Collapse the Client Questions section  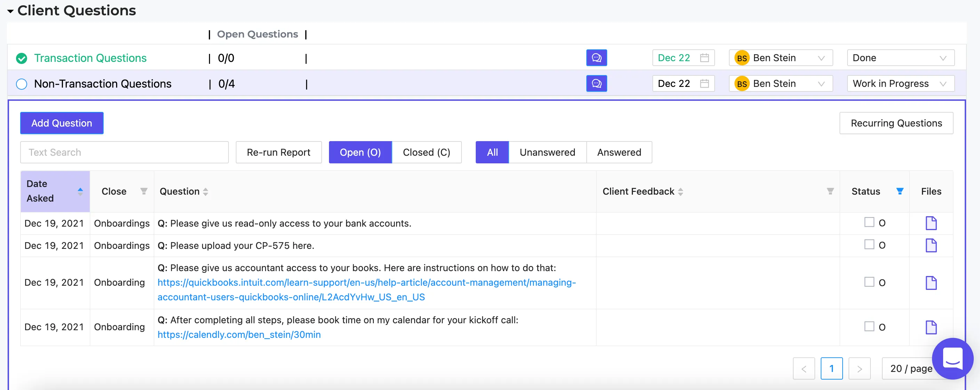(x=11, y=11)
